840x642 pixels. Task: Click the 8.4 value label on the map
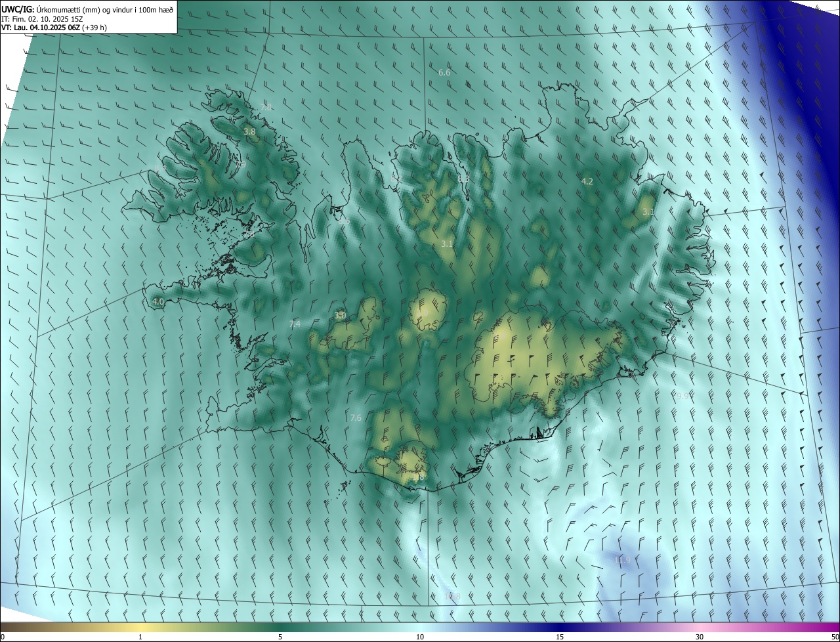click(x=161, y=169)
